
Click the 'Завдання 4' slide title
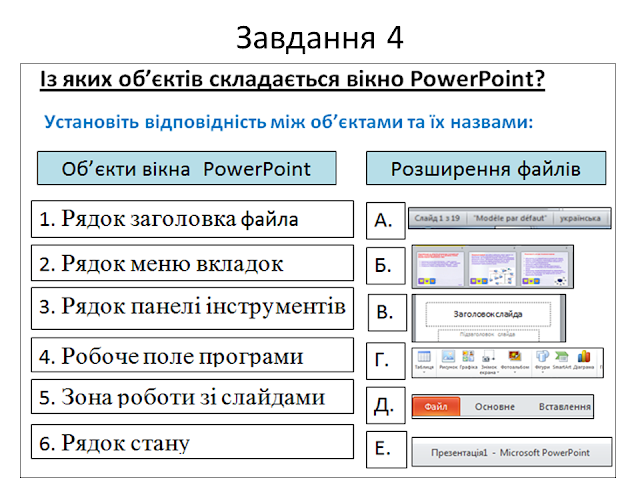point(320,38)
